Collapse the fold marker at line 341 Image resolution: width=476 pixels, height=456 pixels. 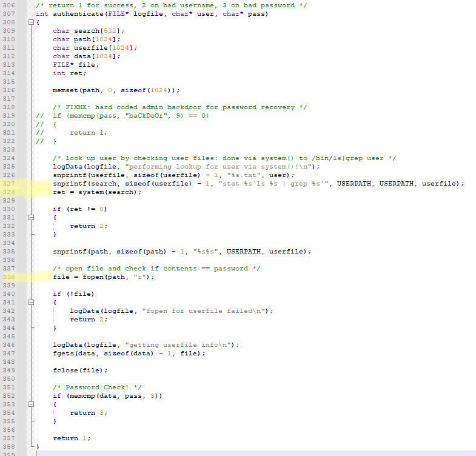pos(31,303)
